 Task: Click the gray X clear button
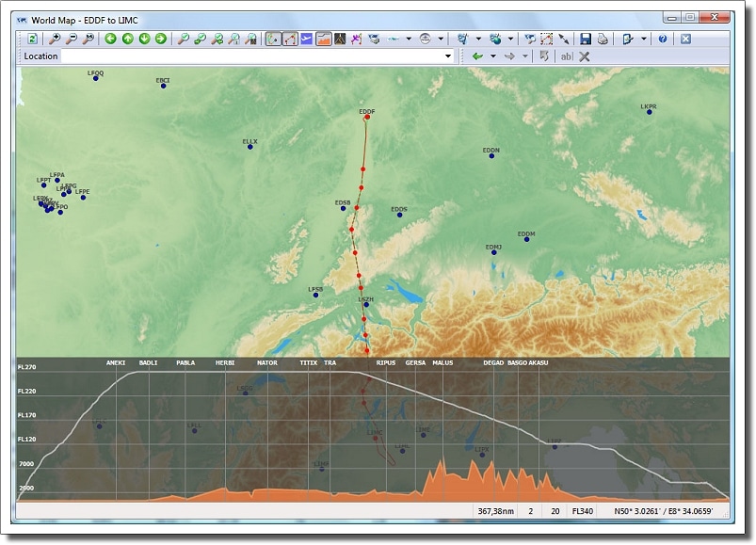coord(585,56)
